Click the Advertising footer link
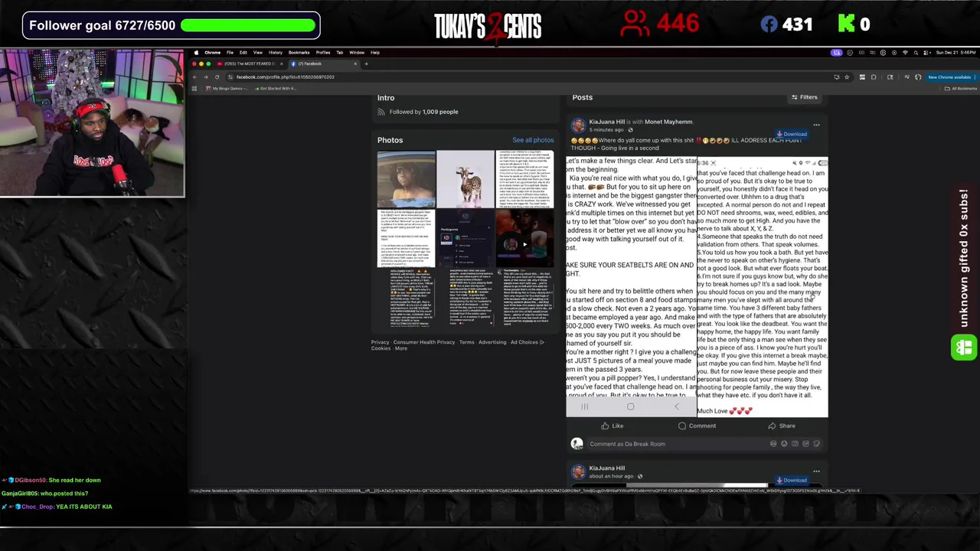Viewport: 980px width, 551px height. 492,342
